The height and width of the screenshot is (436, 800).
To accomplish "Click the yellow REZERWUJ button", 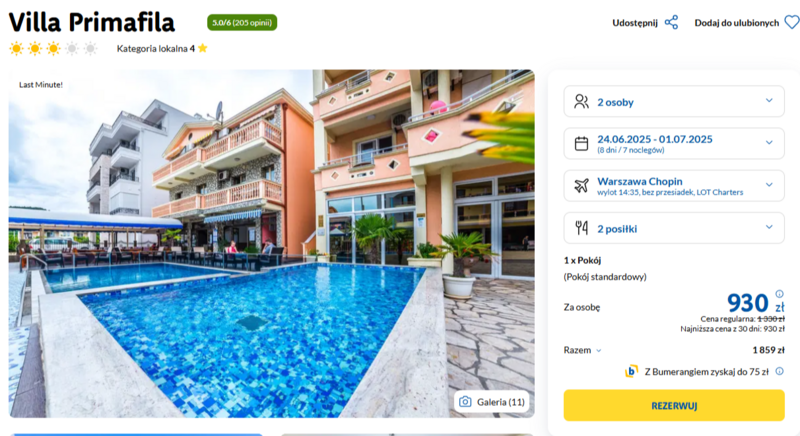I will point(674,405).
